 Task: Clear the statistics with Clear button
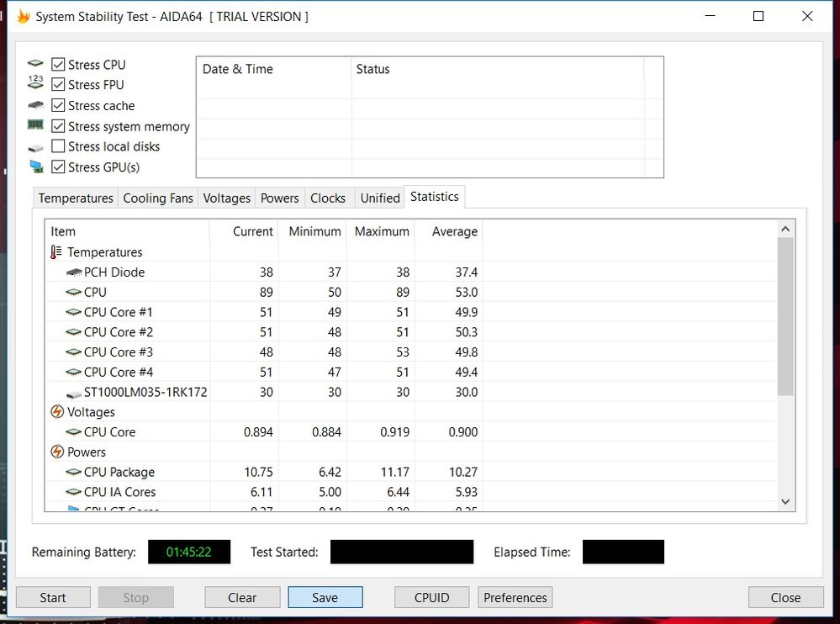242,597
